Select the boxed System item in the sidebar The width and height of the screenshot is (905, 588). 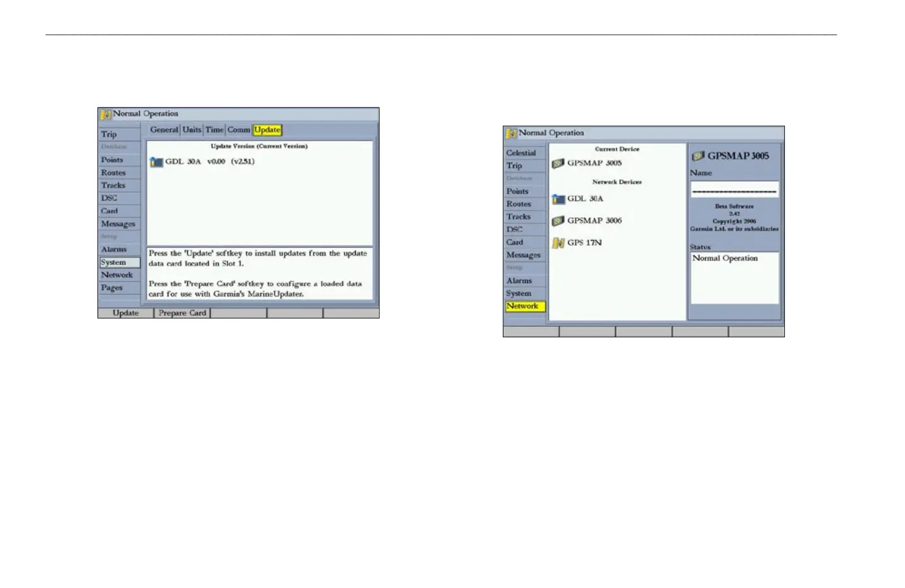pyautogui.click(x=119, y=263)
